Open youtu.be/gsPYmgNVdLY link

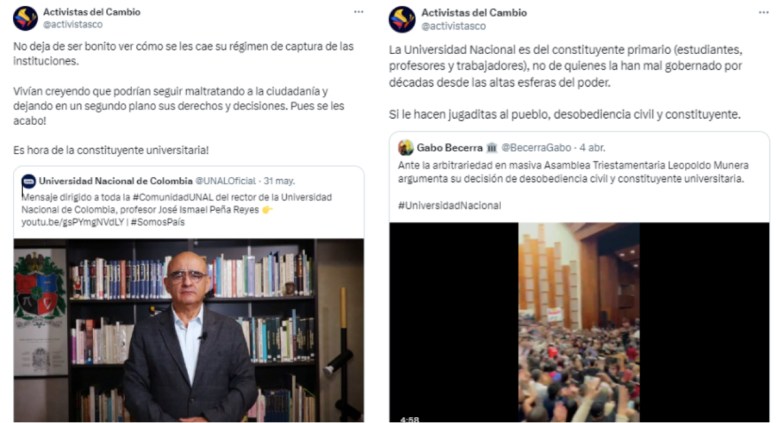[x=72, y=222]
